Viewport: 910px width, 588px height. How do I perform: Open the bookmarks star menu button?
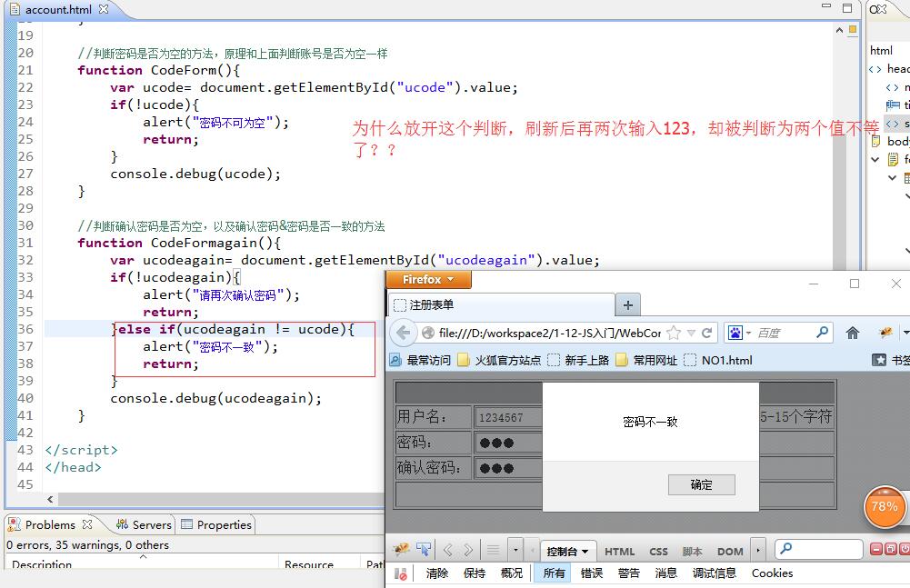tap(879, 361)
